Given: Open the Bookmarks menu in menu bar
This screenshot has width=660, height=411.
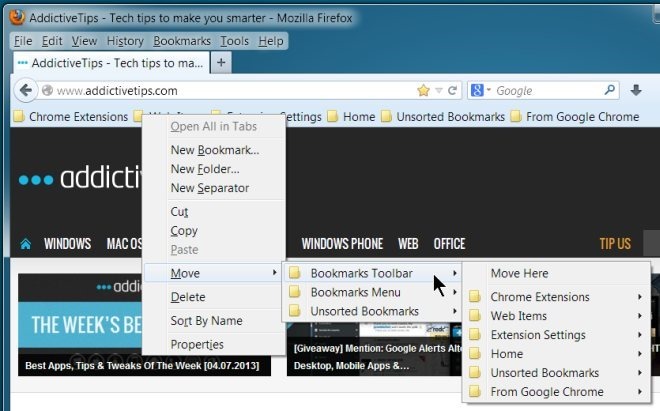Looking at the screenshot, I should pyautogui.click(x=182, y=41).
